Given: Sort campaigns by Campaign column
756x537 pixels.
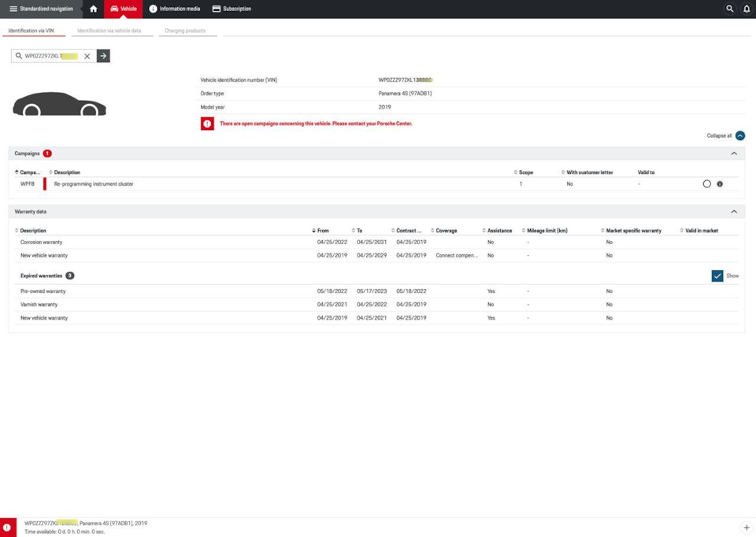Looking at the screenshot, I should pos(28,172).
